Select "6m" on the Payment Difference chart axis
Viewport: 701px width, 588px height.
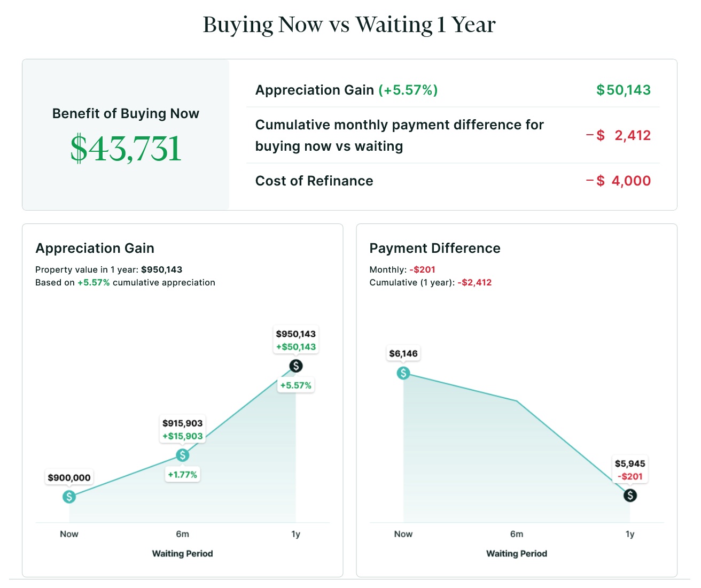(517, 534)
